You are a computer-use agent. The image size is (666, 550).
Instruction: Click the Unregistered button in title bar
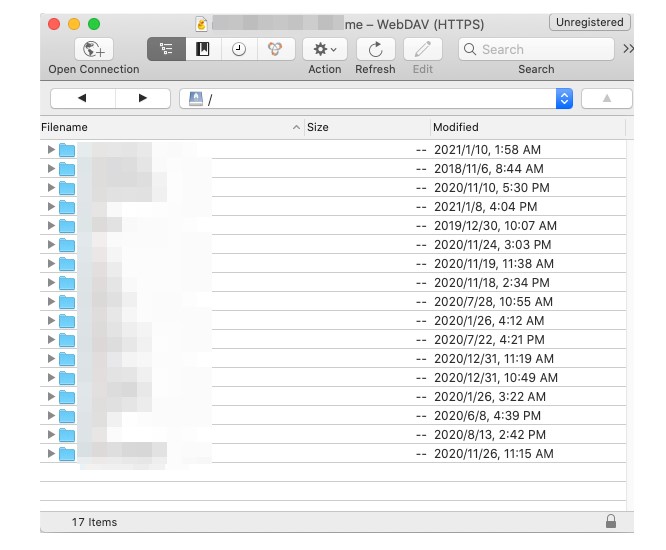pos(589,22)
